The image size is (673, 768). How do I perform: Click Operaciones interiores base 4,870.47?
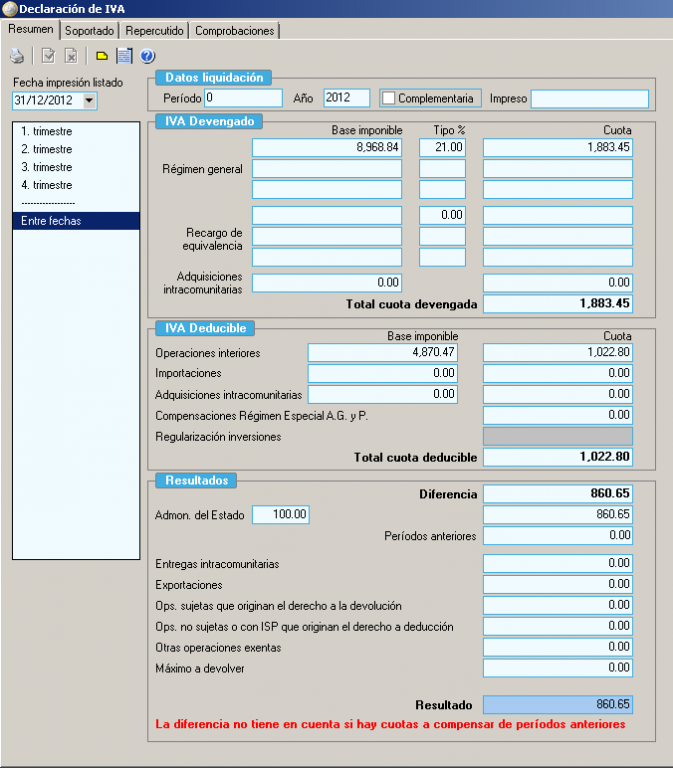383,352
